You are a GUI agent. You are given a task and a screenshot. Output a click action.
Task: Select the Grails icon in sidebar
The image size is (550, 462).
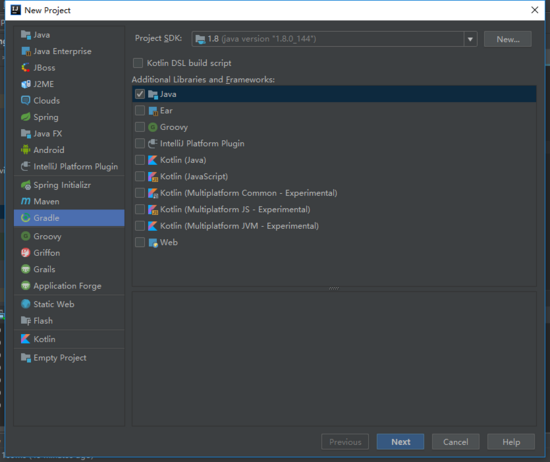(x=26, y=269)
